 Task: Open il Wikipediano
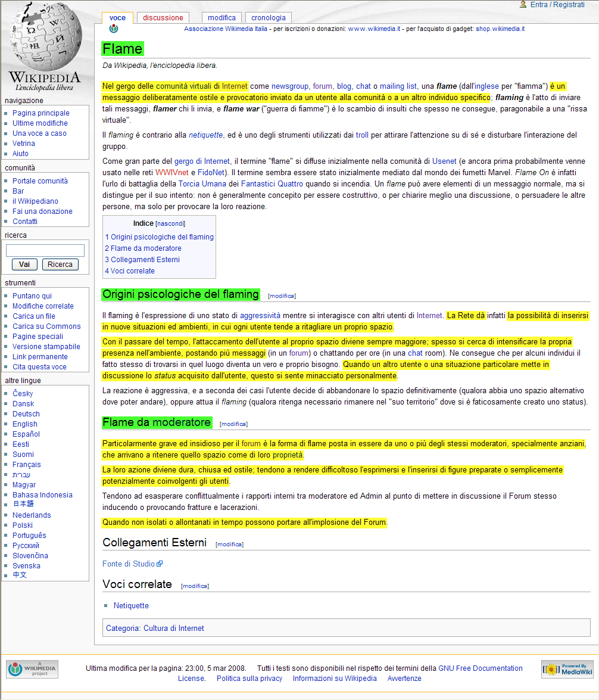[x=35, y=201]
